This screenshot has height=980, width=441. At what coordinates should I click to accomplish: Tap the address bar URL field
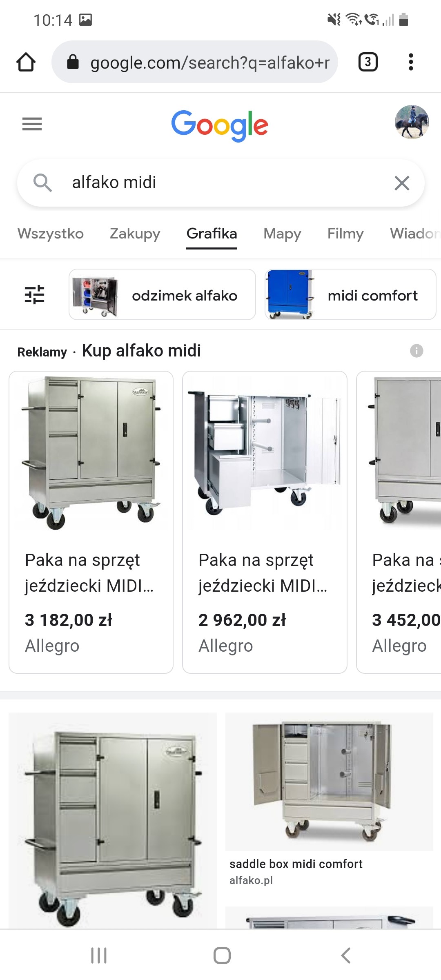pos(195,62)
